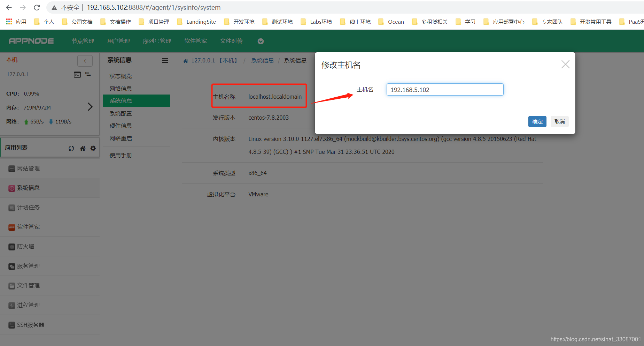Click the browser address bar URL

click(154, 7)
